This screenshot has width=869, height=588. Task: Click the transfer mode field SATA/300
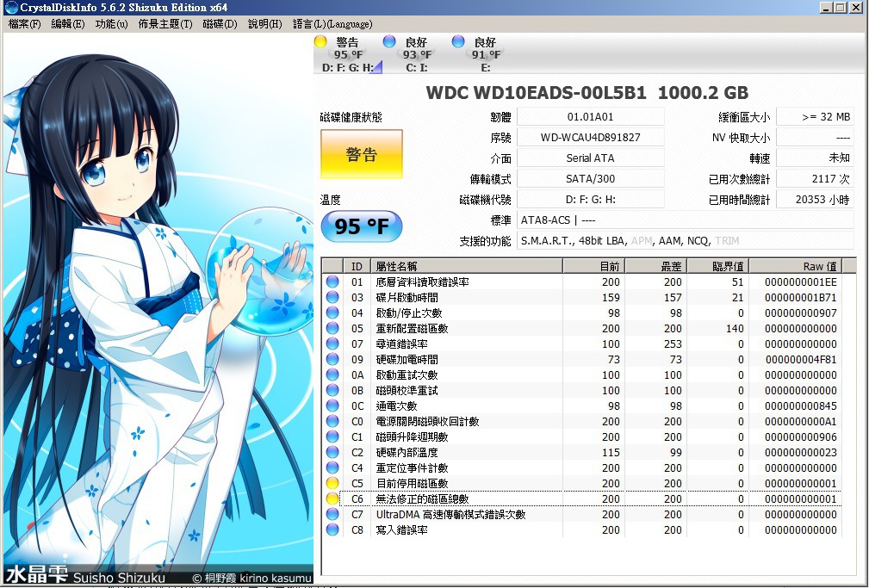590,178
